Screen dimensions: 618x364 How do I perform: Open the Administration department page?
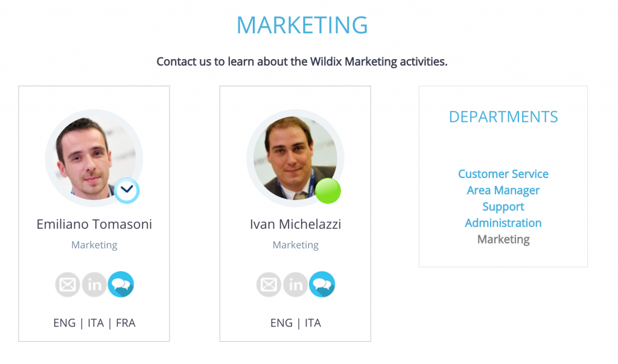click(x=503, y=223)
